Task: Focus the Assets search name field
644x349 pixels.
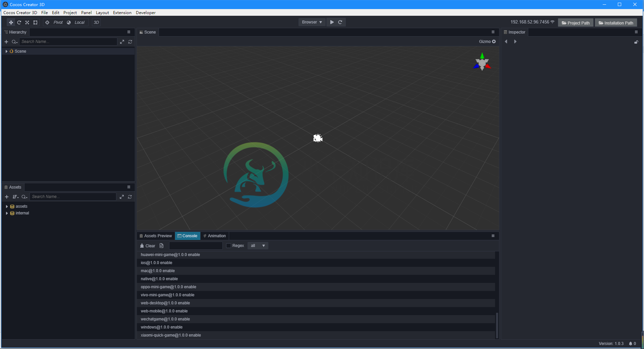Action: click(73, 197)
